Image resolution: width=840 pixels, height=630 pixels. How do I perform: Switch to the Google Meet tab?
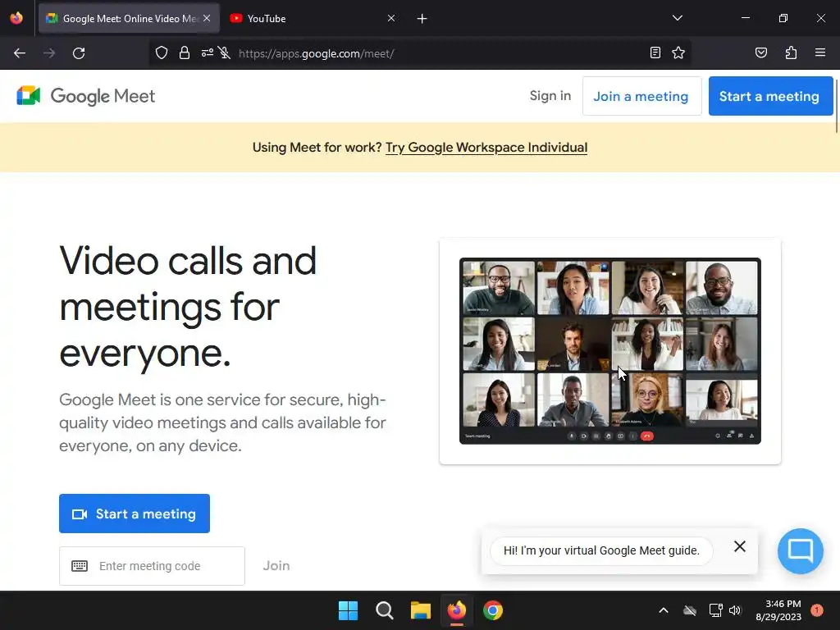pos(129,18)
